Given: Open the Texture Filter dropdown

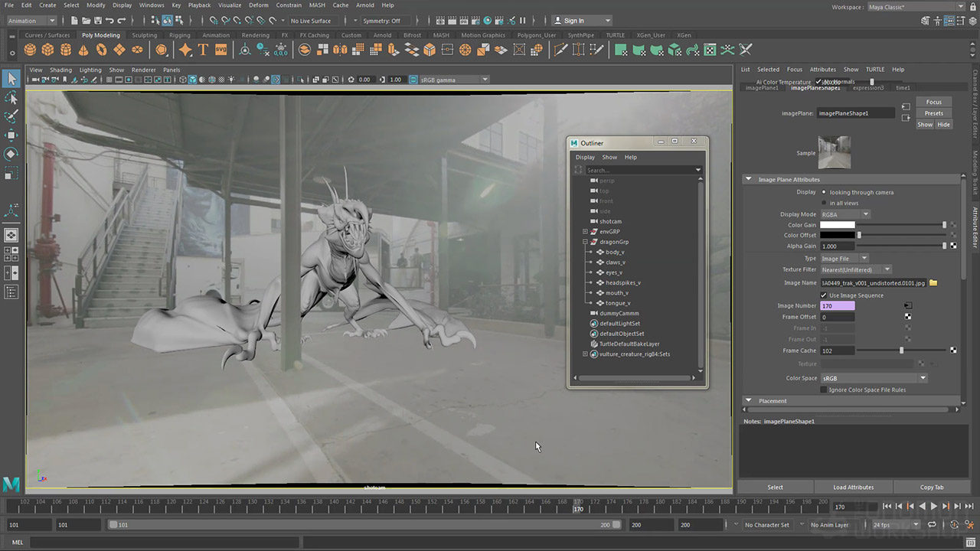Looking at the screenshot, I should click(856, 269).
